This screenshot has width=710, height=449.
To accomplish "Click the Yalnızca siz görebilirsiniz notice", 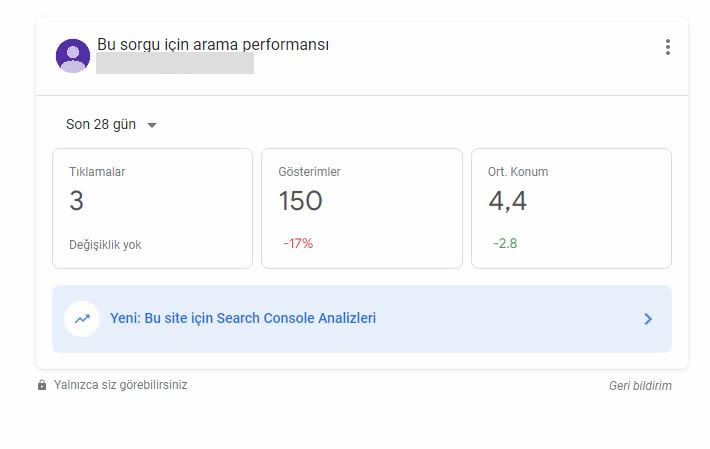I will tap(120, 385).
